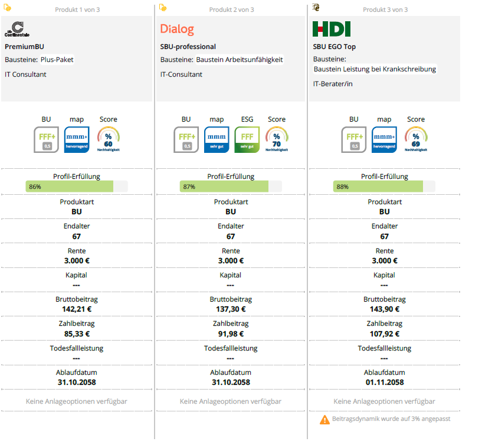
Task: Click the 'Baustein Leistung bei Krankschreibung' tag
Action: (375, 69)
